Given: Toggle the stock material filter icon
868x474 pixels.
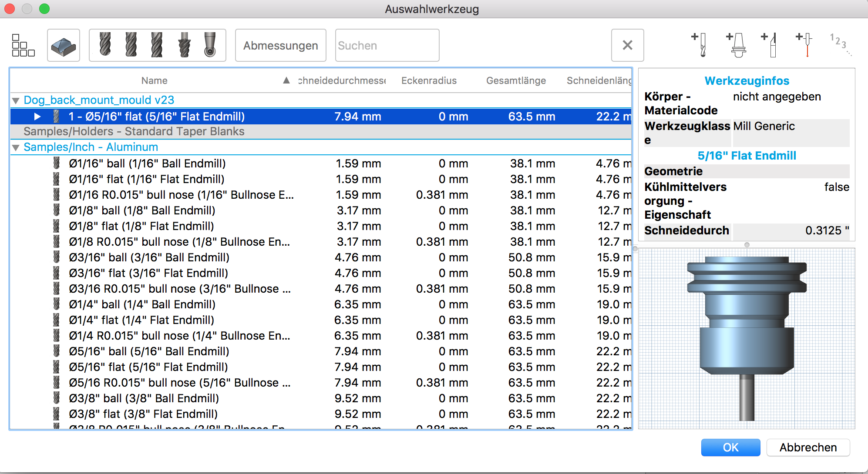Looking at the screenshot, I should pos(64,45).
